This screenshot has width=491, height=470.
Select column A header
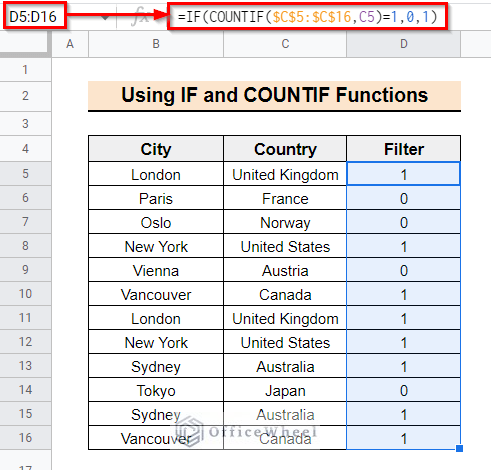coord(70,44)
